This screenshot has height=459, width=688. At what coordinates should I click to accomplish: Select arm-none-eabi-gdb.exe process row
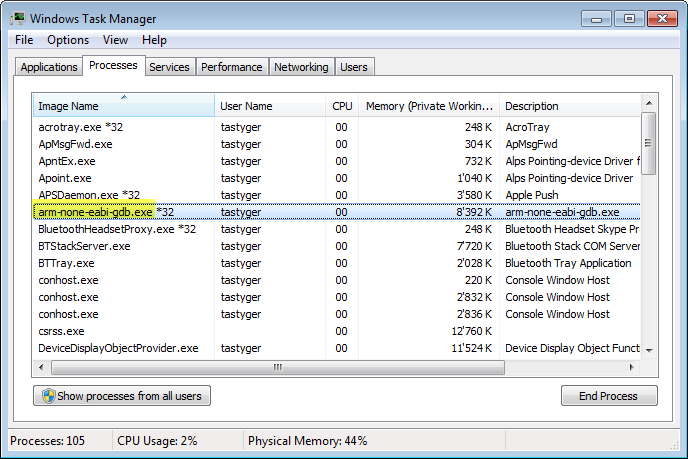(337, 212)
